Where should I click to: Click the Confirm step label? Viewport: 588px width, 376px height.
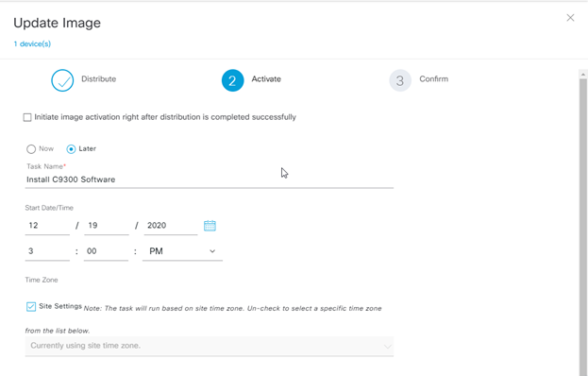[x=434, y=79]
